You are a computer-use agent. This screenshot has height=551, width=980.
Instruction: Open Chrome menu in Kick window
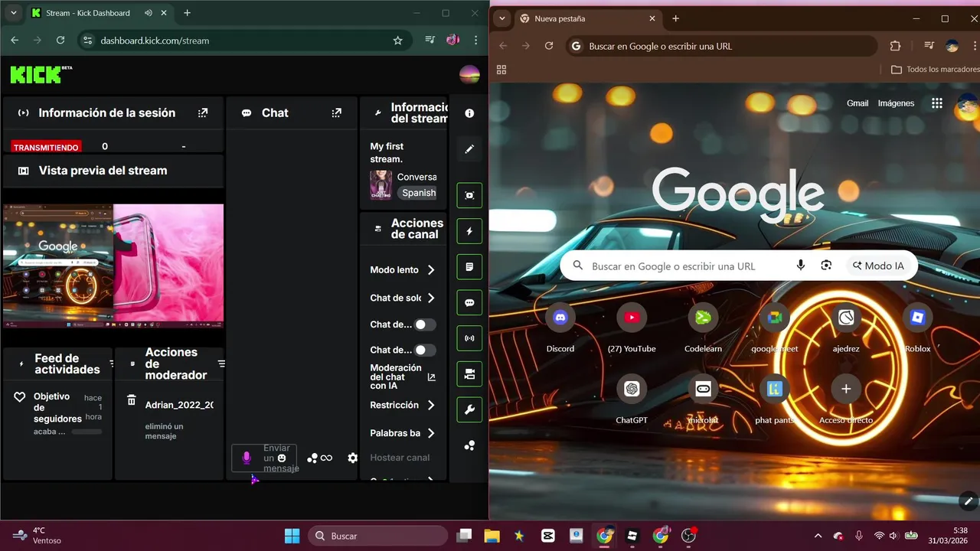coord(476,41)
